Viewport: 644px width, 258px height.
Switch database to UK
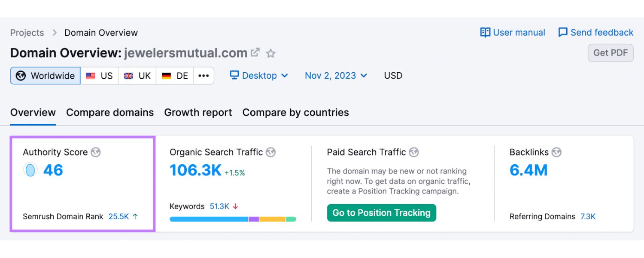[137, 76]
